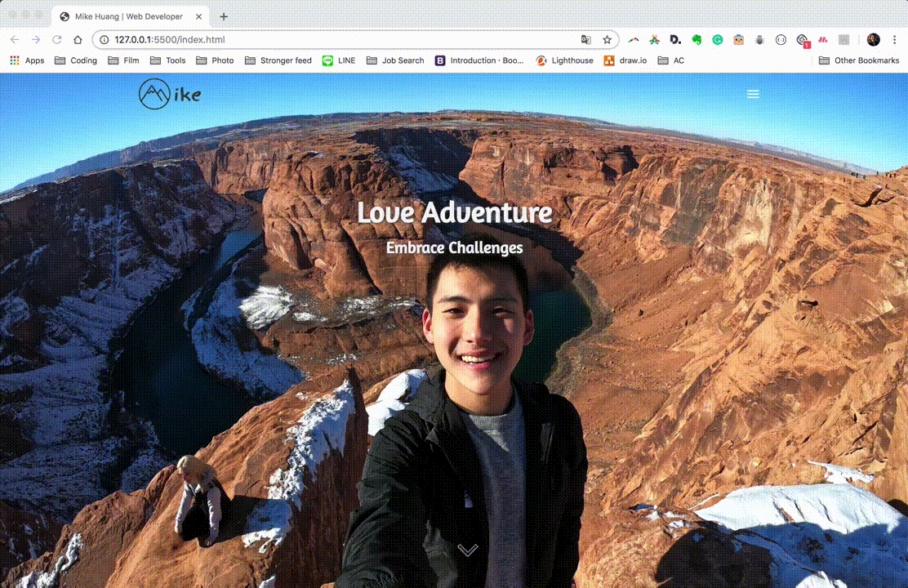908x588 pixels.
Task: Open the pinwheel-shaped extension icon
Action: (x=654, y=39)
